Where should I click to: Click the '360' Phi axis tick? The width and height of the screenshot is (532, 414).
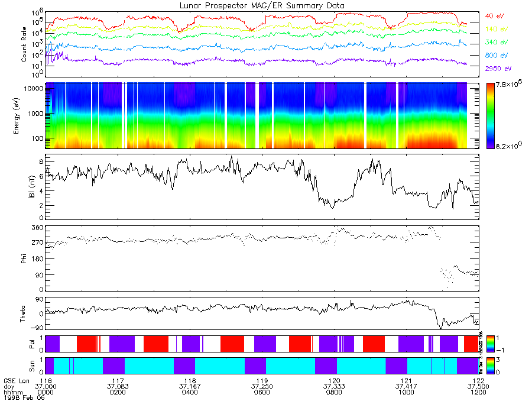(x=37, y=228)
